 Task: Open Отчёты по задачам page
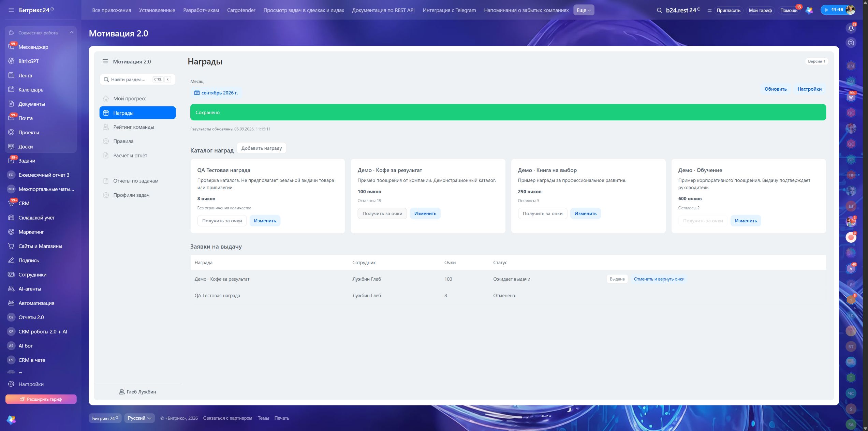pyautogui.click(x=137, y=181)
